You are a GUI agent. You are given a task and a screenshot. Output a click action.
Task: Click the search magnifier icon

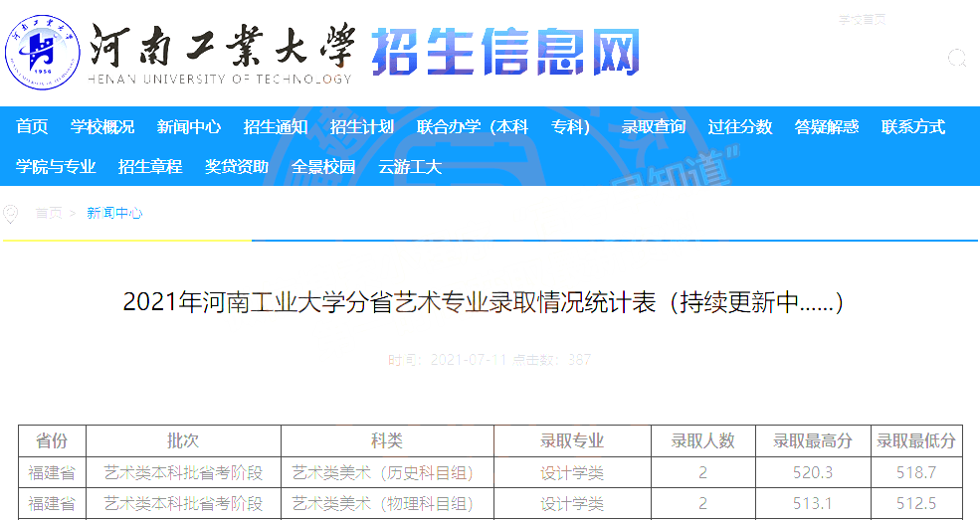957,59
